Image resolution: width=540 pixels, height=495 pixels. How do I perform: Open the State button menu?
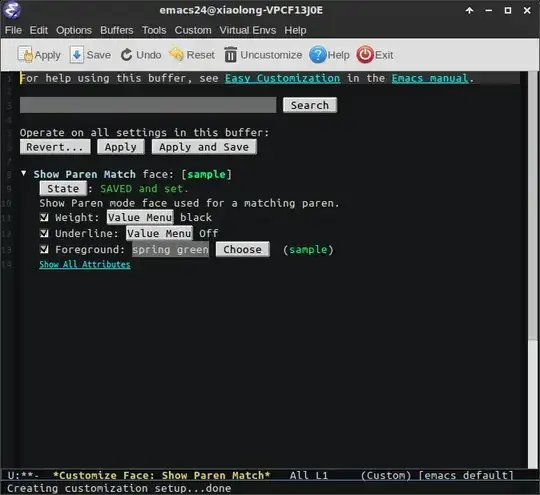pyautogui.click(x=63, y=188)
